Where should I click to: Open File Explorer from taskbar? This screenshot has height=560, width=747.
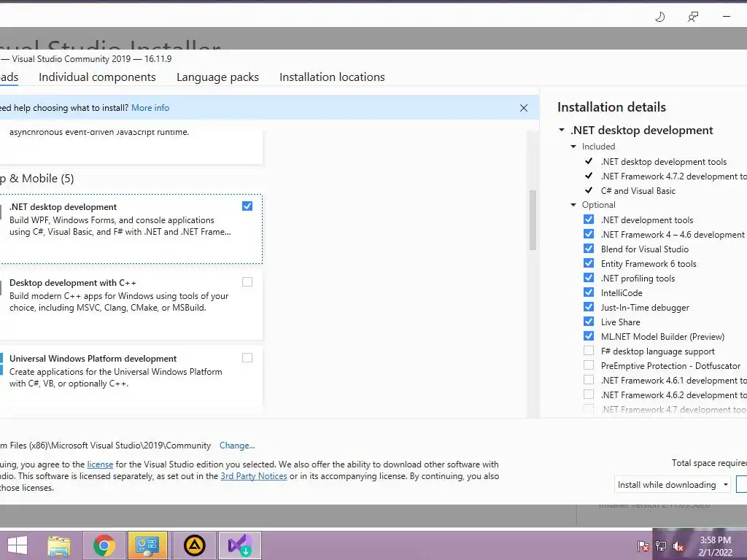(x=59, y=545)
